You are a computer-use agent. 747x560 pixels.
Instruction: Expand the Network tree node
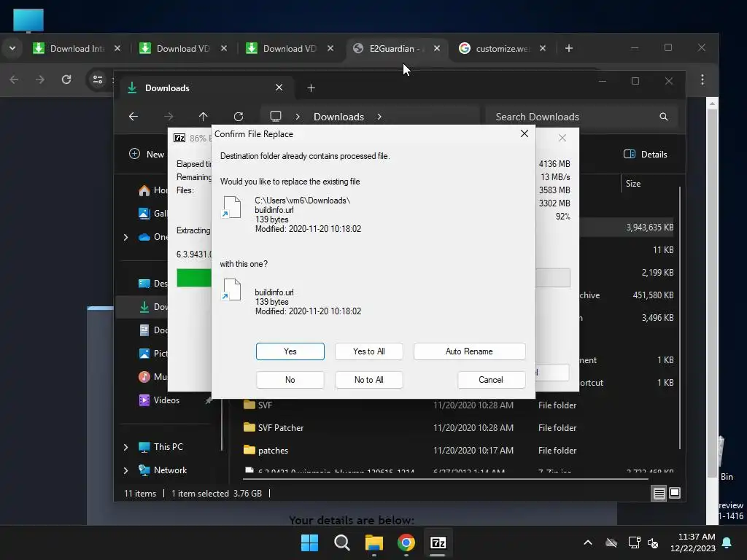(125, 470)
